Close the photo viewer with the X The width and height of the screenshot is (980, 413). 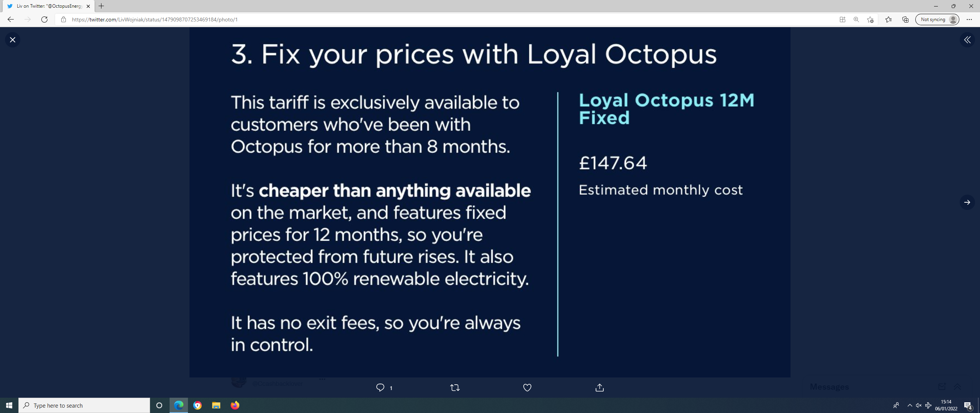point(13,40)
